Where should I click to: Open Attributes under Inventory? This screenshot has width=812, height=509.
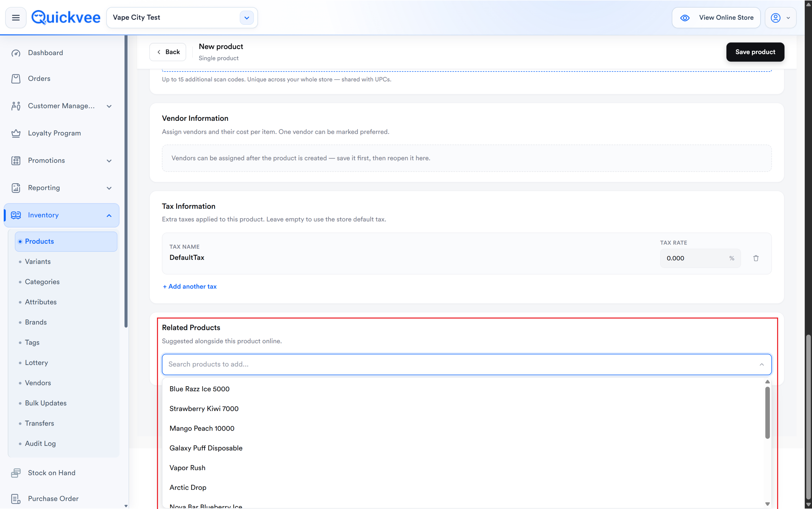41,302
